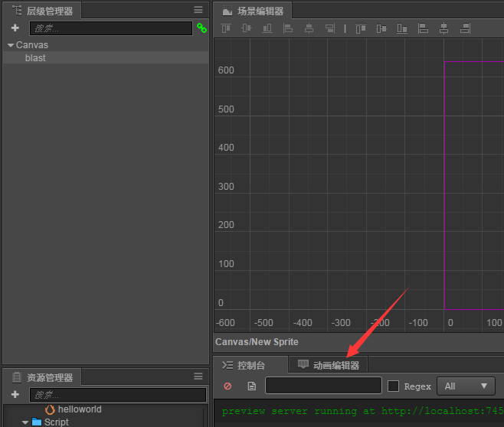The height and width of the screenshot is (427, 504).
Task: Click the align right edges icon
Action: (x=330, y=28)
